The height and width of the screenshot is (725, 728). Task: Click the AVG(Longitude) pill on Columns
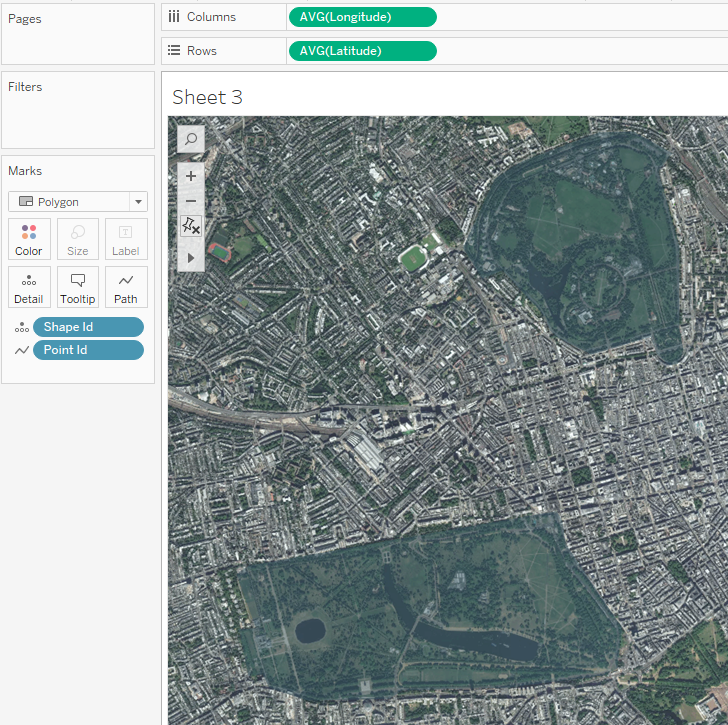pos(361,17)
